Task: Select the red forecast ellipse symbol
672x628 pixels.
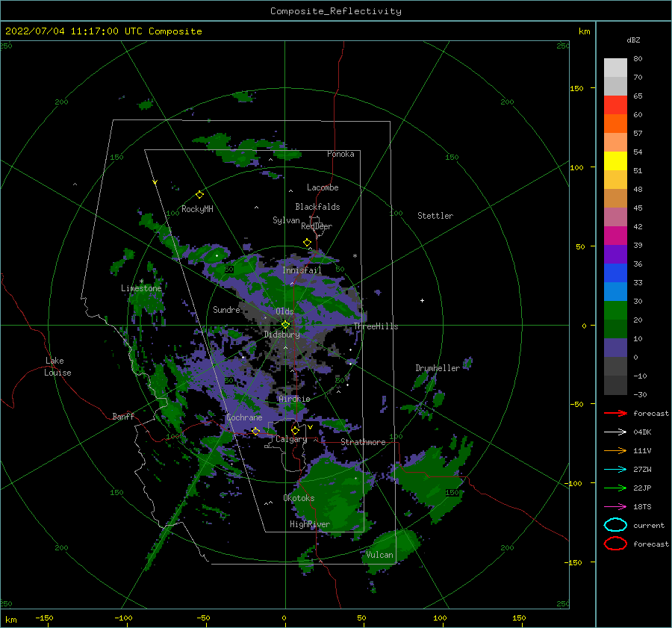Action: 615,544
